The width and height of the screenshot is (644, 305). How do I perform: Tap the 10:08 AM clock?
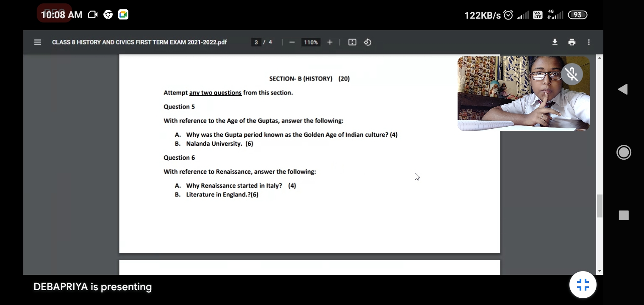[x=61, y=15]
